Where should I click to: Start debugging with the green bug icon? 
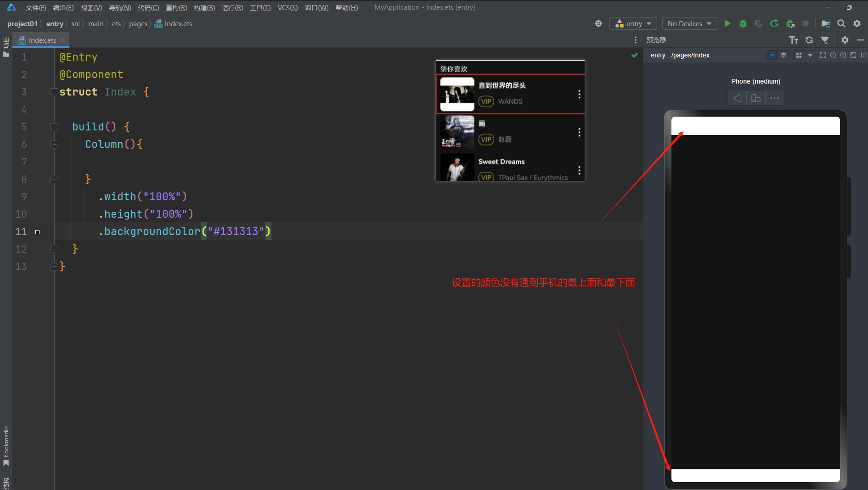click(x=743, y=23)
